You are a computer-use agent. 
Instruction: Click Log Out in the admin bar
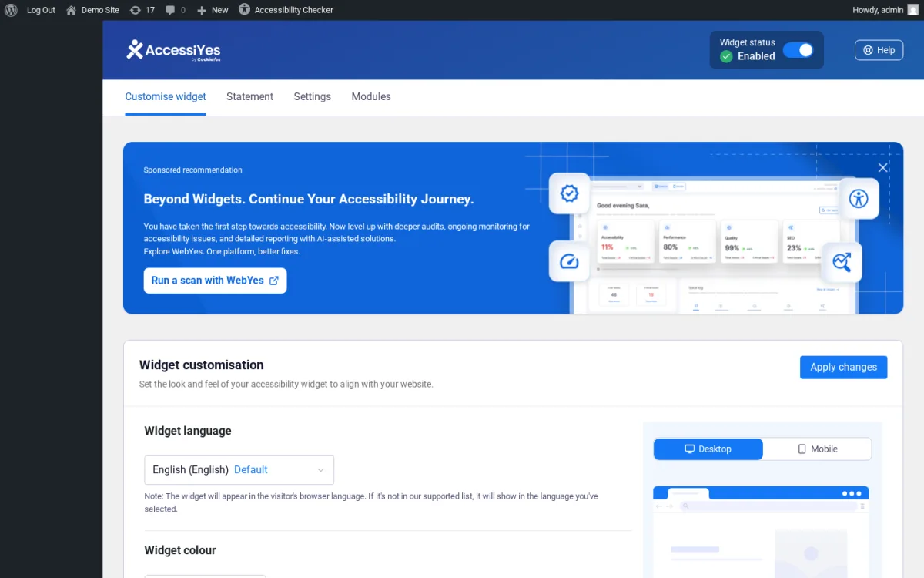click(x=41, y=10)
